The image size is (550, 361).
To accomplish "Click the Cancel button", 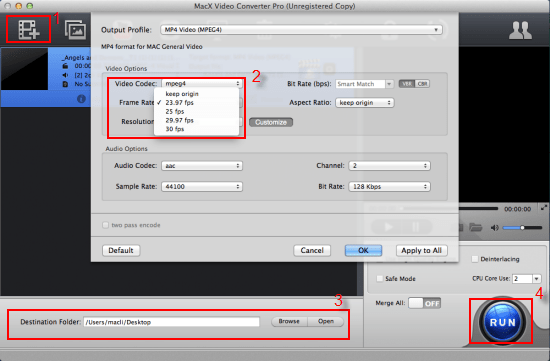I will tap(312, 250).
